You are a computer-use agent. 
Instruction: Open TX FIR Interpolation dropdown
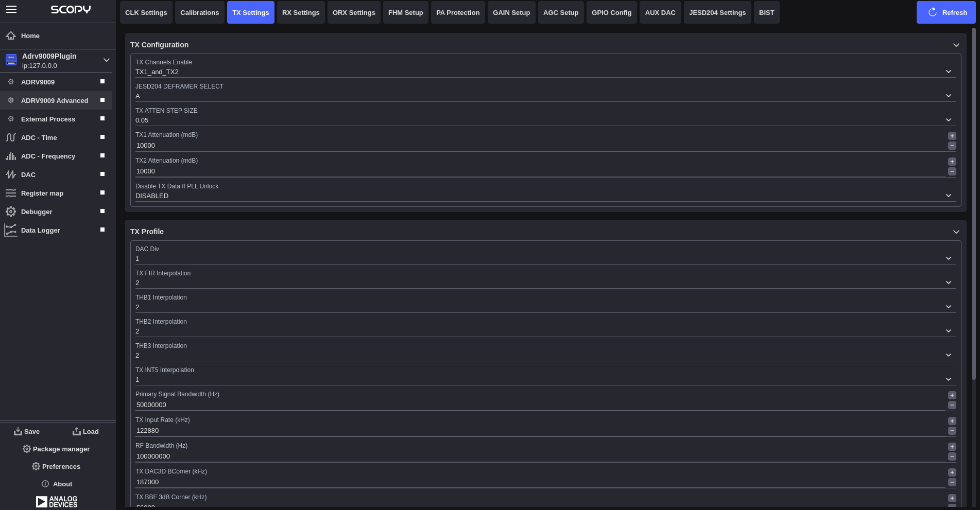545,283
